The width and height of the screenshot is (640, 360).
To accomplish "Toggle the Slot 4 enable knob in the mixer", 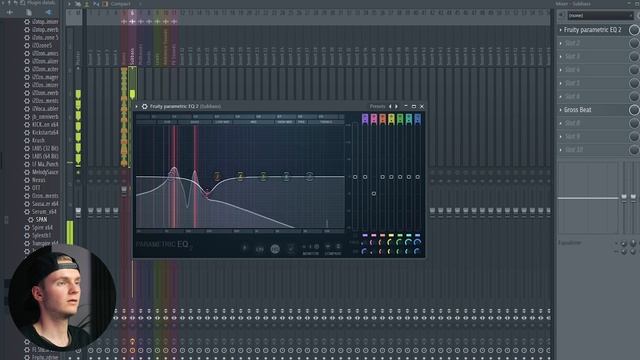I will click(x=634, y=70).
